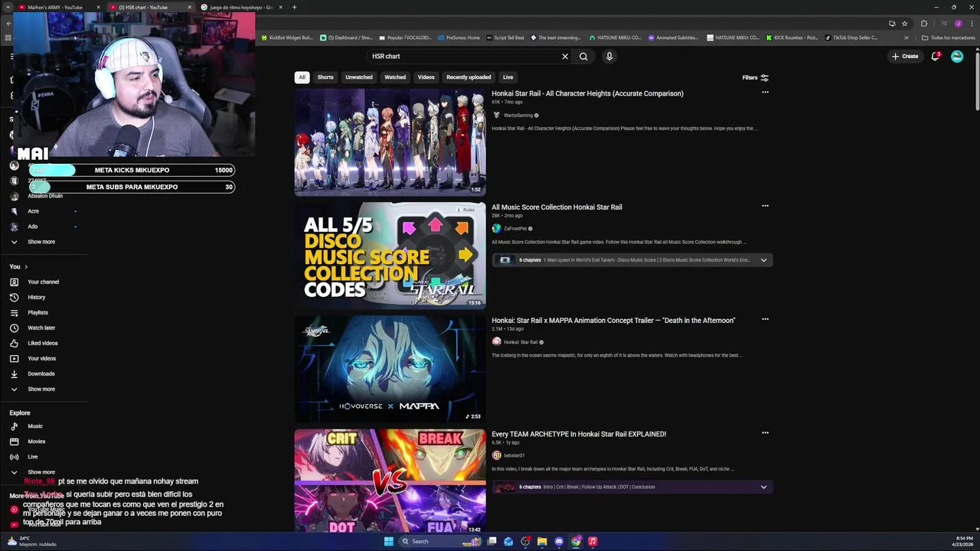Image resolution: width=980 pixels, height=551 pixels.
Task: Bookmark this page with the star icon
Action: click(904, 24)
